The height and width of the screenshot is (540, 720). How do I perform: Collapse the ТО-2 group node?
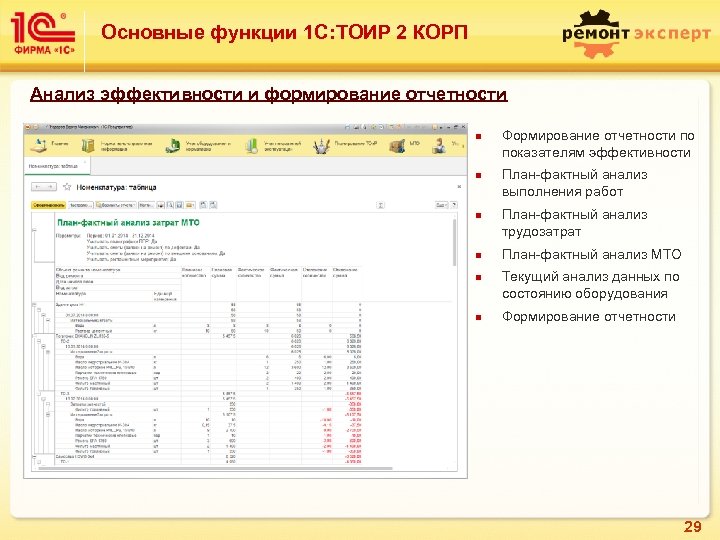coord(39,341)
